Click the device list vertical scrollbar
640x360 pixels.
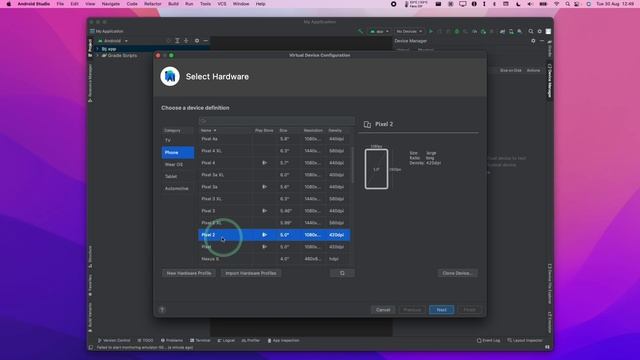pyautogui.click(x=353, y=165)
